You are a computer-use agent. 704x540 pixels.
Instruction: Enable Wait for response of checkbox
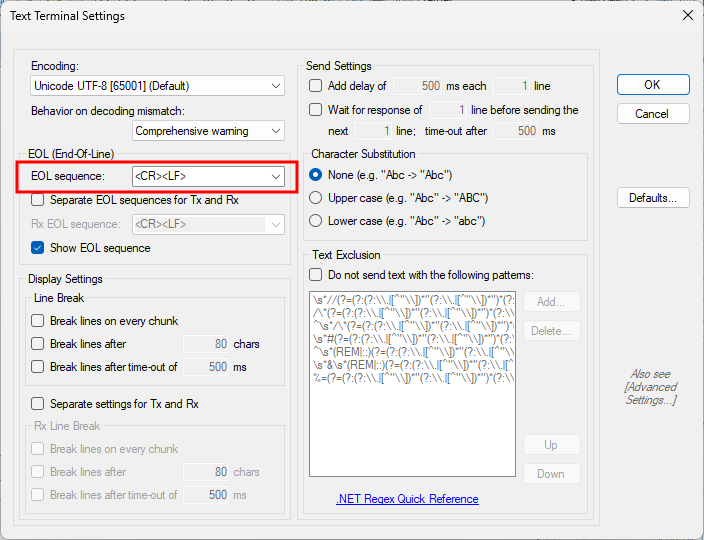[316, 110]
